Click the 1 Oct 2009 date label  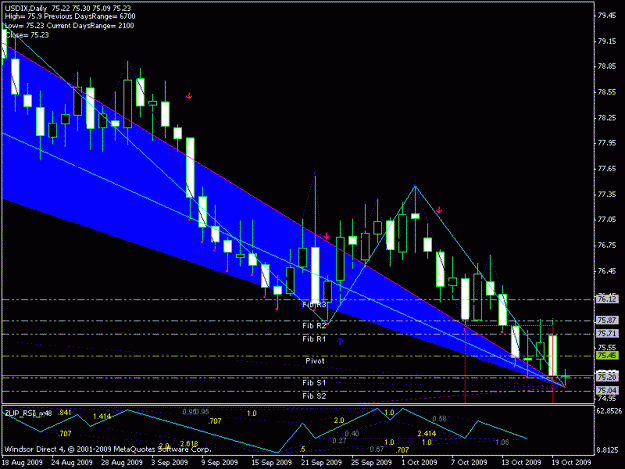point(419,462)
